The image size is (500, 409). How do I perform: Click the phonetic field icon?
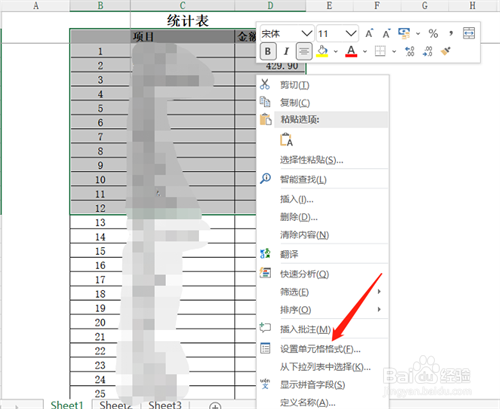pyautogui.click(x=265, y=384)
